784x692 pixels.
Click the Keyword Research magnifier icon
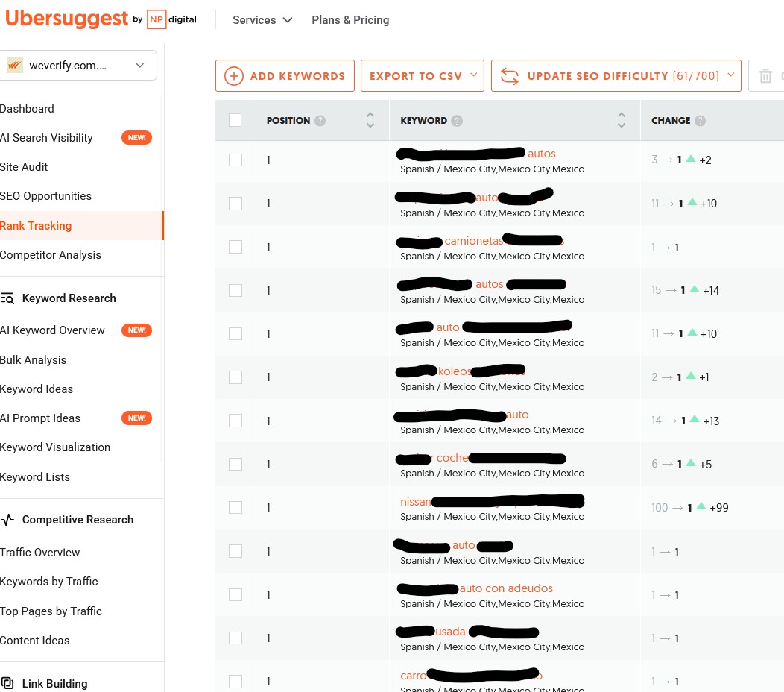coord(8,298)
